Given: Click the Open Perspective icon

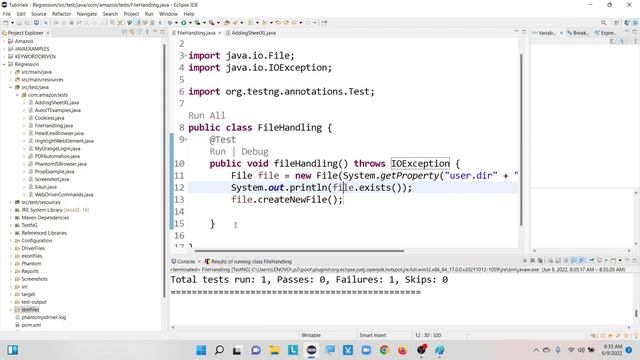Looking at the screenshot, I should pyautogui.click(x=616, y=23).
